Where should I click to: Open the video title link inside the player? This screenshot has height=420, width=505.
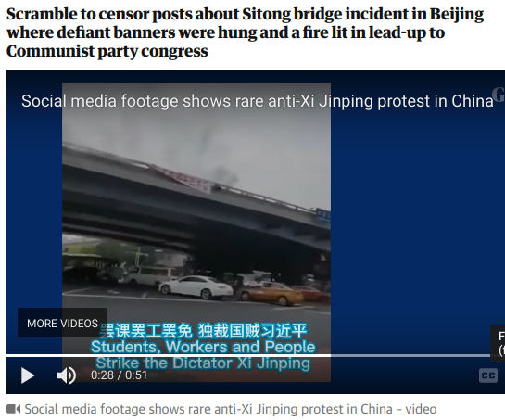coord(258,101)
